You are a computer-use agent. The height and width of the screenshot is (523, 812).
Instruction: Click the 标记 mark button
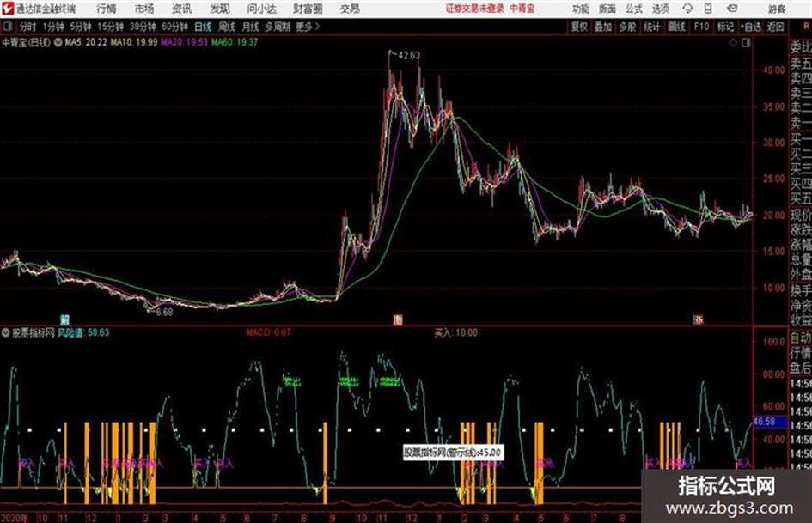[725, 27]
